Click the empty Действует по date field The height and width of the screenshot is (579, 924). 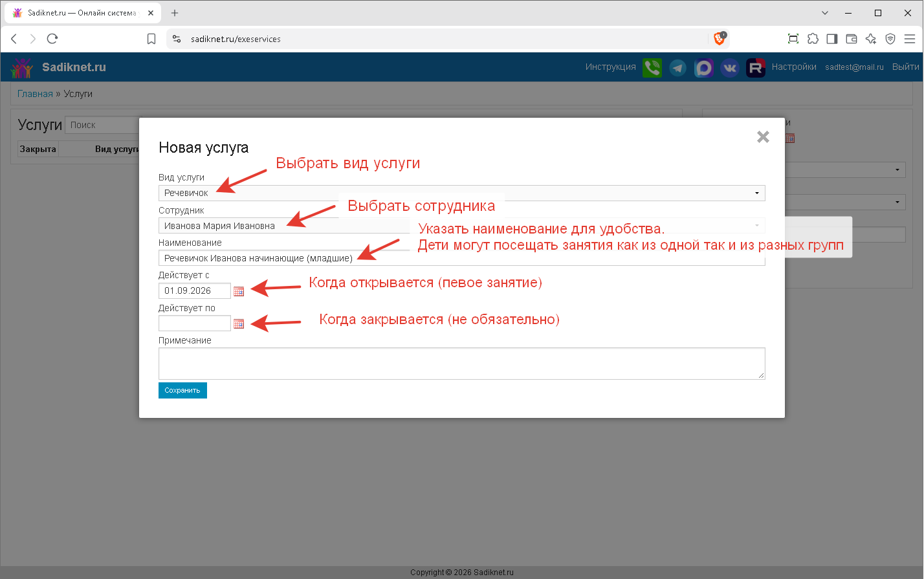pyautogui.click(x=195, y=323)
